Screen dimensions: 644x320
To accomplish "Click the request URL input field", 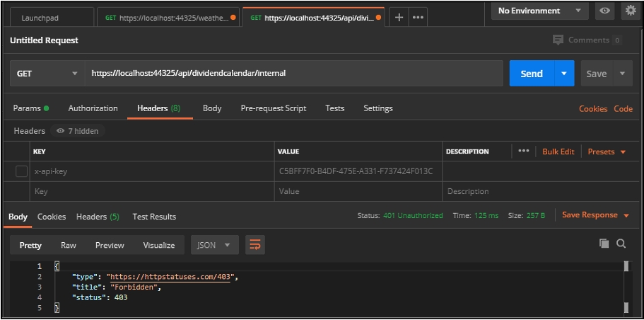I will pyautogui.click(x=293, y=73).
